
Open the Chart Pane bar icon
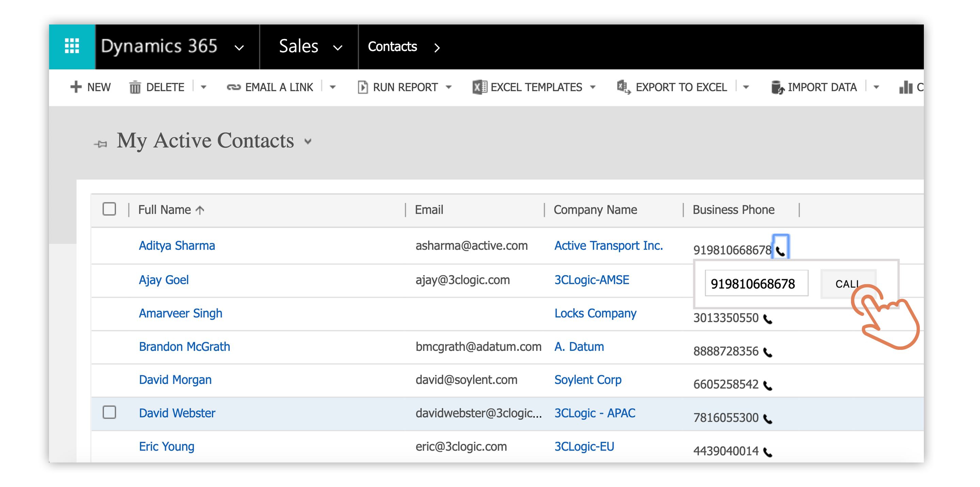coord(906,87)
